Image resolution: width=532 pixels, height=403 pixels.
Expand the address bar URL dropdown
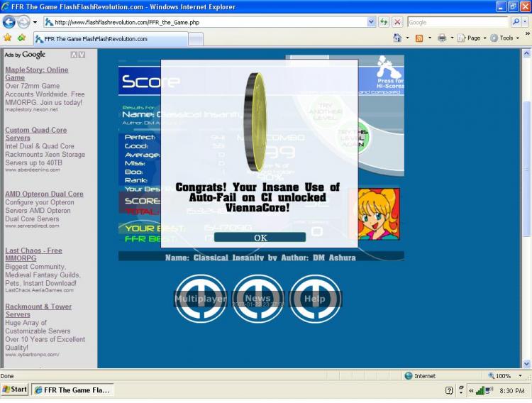pyautogui.click(x=371, y=22)
